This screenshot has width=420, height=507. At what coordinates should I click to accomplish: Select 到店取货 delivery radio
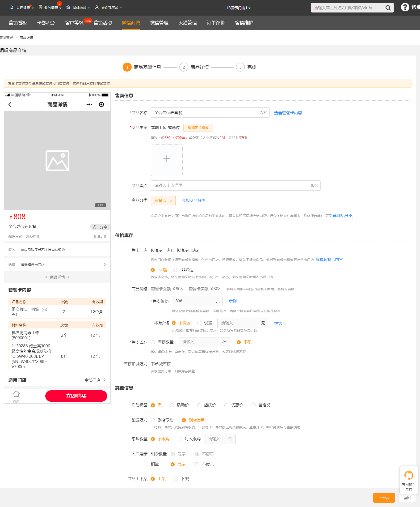[x=153, y=420]
